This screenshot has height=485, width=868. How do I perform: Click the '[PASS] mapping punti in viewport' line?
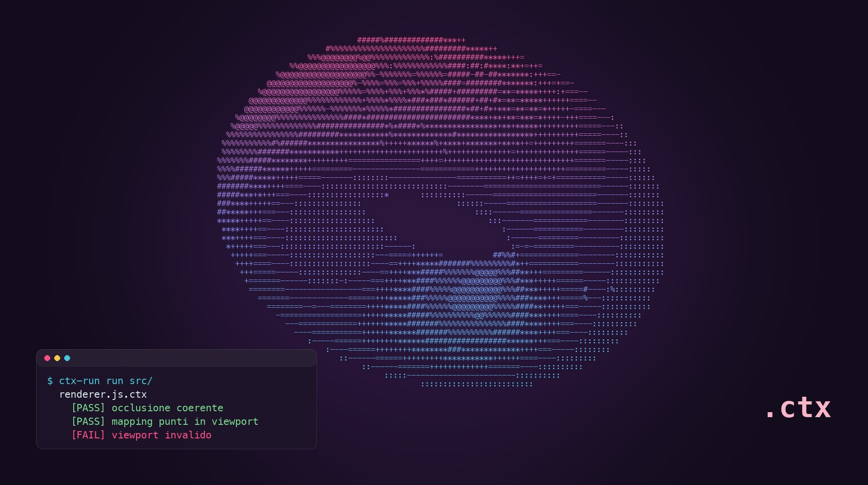click(x=165, y=422)
